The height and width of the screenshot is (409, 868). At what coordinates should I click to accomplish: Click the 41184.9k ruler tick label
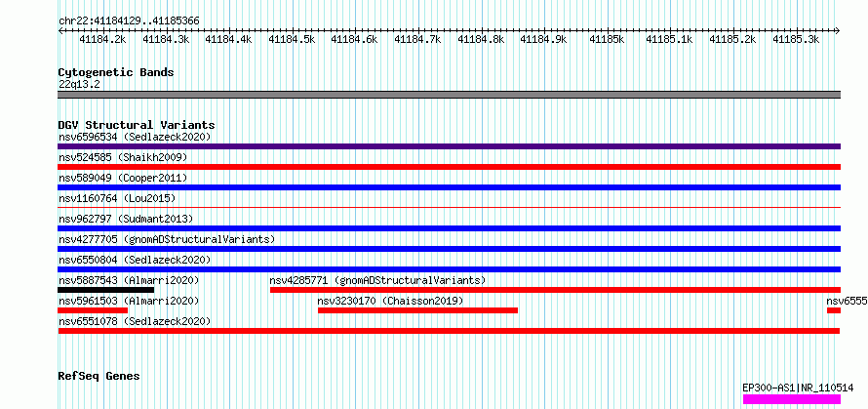coord(543,40)
